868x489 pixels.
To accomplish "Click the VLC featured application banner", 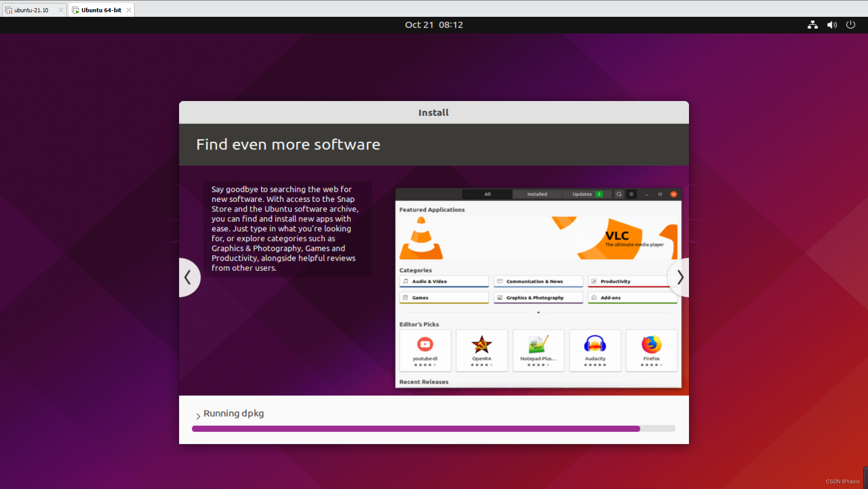I will [x=538, y=238].
